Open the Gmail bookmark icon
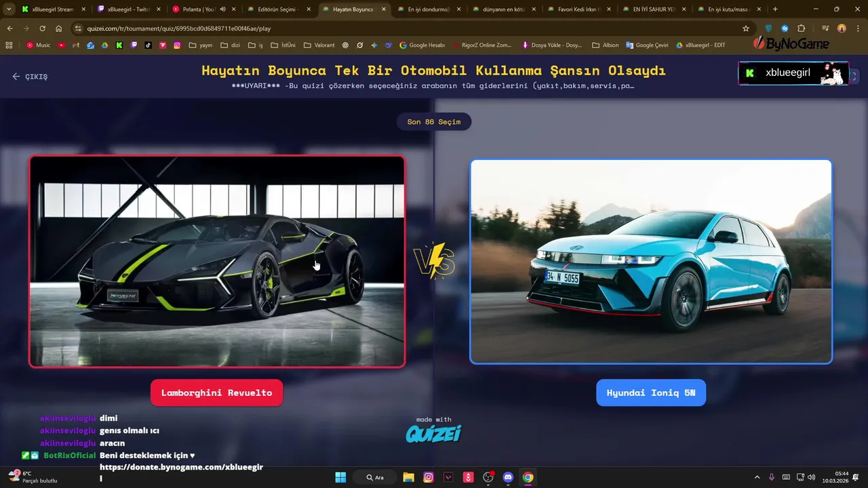 click(x=76, y=45)
